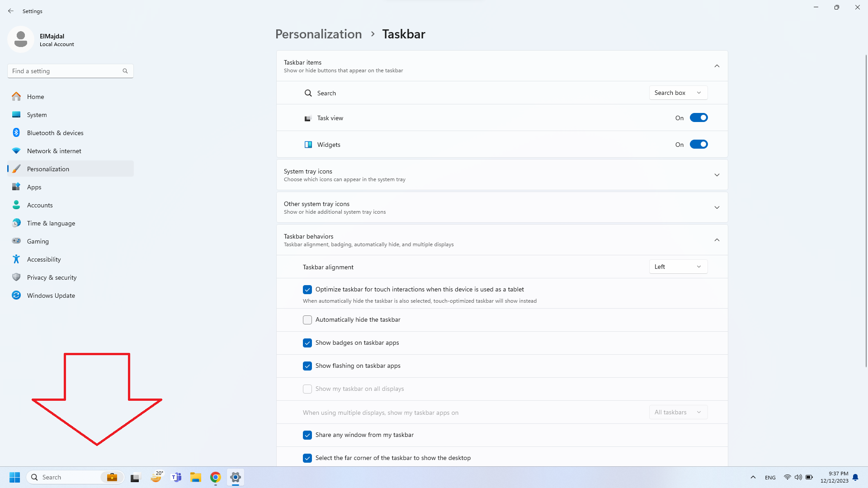The width and height of the screenshot is (868, 488).
Task: Open the weather widget on the taskbar
Action: pyautogui.click(x=156, y=477)
